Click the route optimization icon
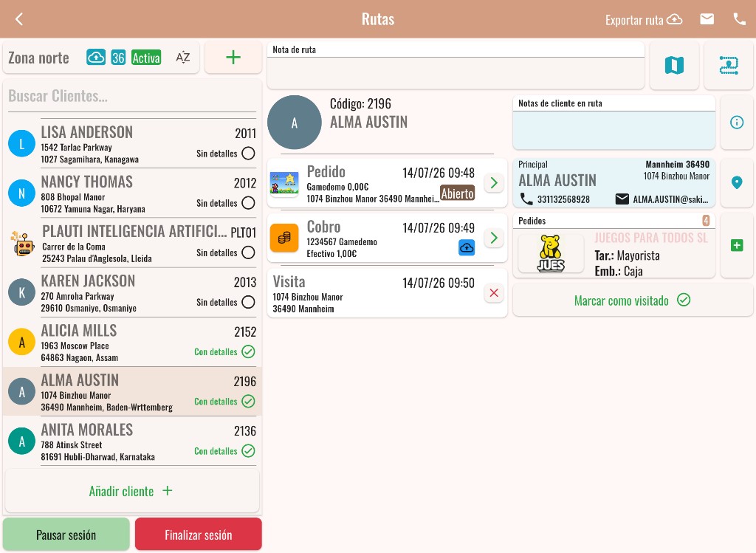756x553 pixels. click(729, 65)
